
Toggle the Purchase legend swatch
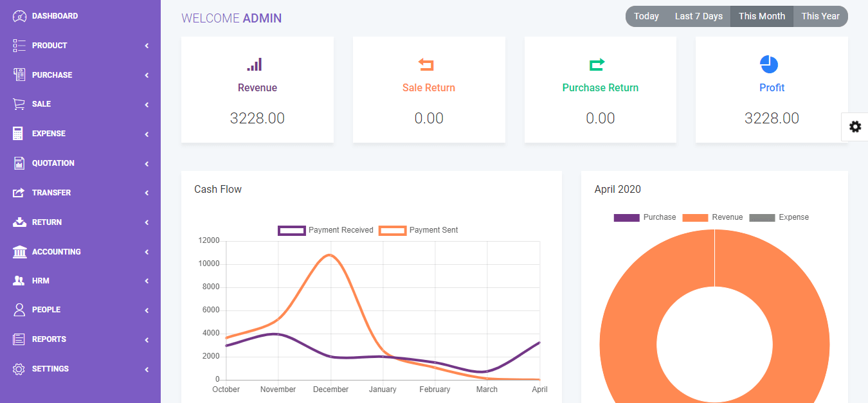627,218
